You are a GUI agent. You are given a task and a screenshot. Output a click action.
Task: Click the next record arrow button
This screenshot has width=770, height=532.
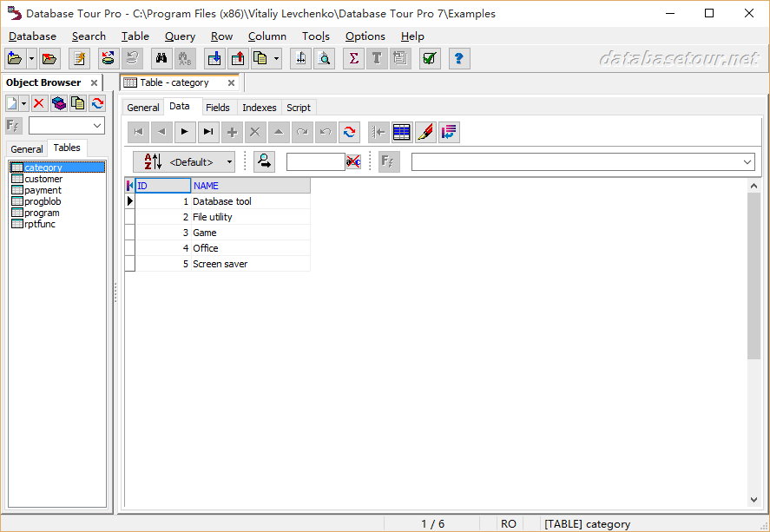pos(185,132)
